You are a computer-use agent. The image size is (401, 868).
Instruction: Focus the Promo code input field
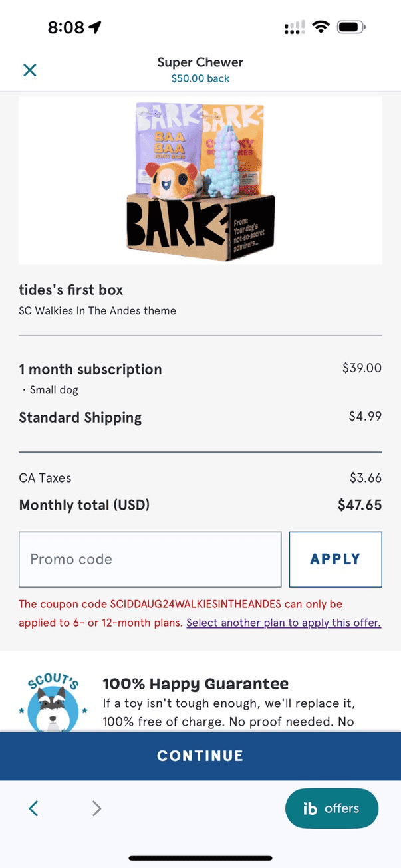click(150, 559)
